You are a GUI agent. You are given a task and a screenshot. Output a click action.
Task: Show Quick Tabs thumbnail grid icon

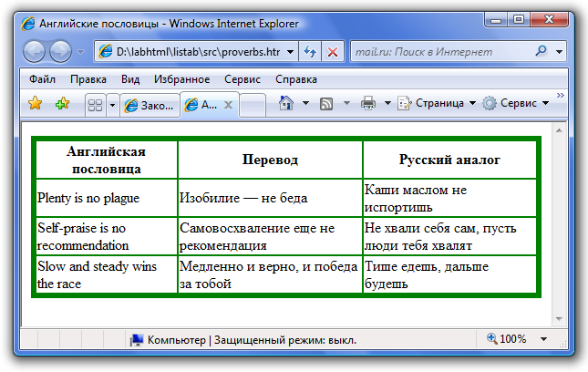point(95,106)
